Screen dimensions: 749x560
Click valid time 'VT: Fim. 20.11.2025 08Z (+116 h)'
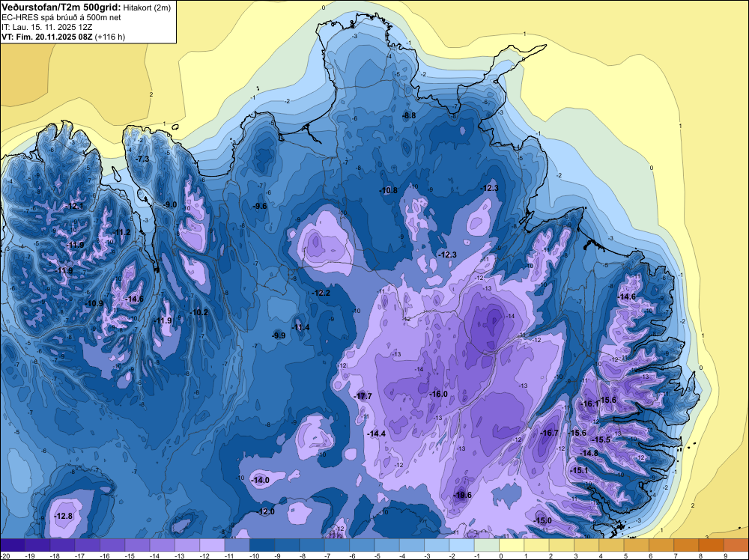pos(64,37)
